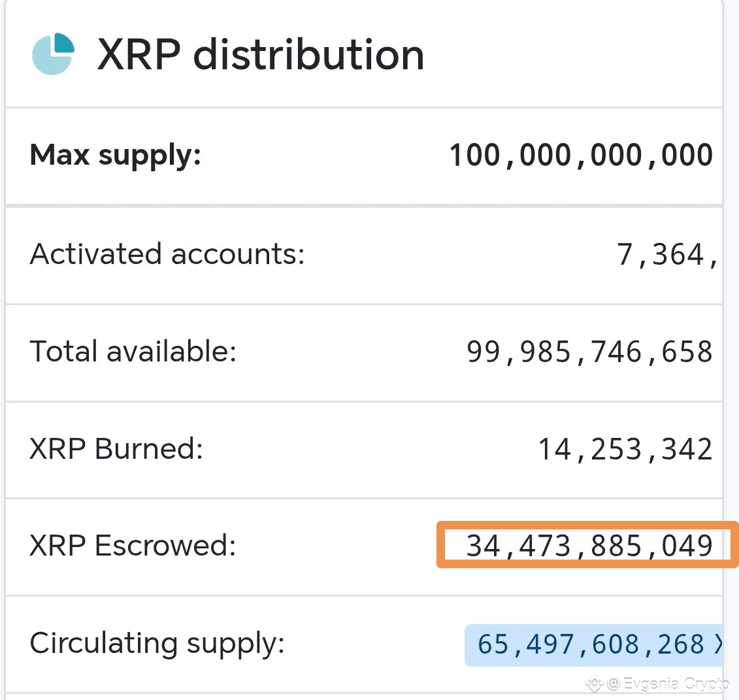Click the @ symbol in the watermark
739x700 pixels.
(x=613, y=684)
